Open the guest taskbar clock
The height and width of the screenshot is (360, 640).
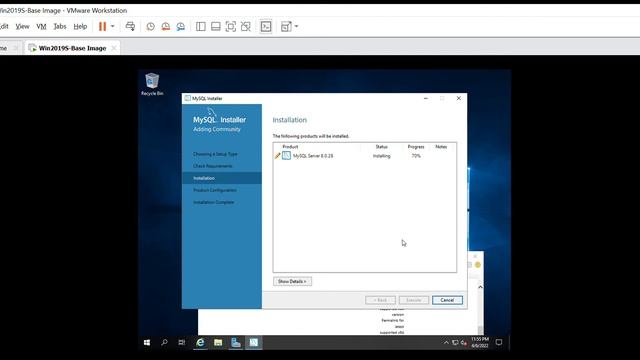tap(480, 342)
